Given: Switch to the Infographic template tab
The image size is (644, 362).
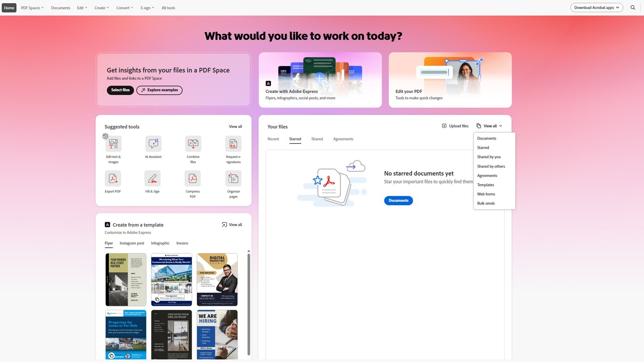Looking at the screenshot, I should [x=160, y=243].
